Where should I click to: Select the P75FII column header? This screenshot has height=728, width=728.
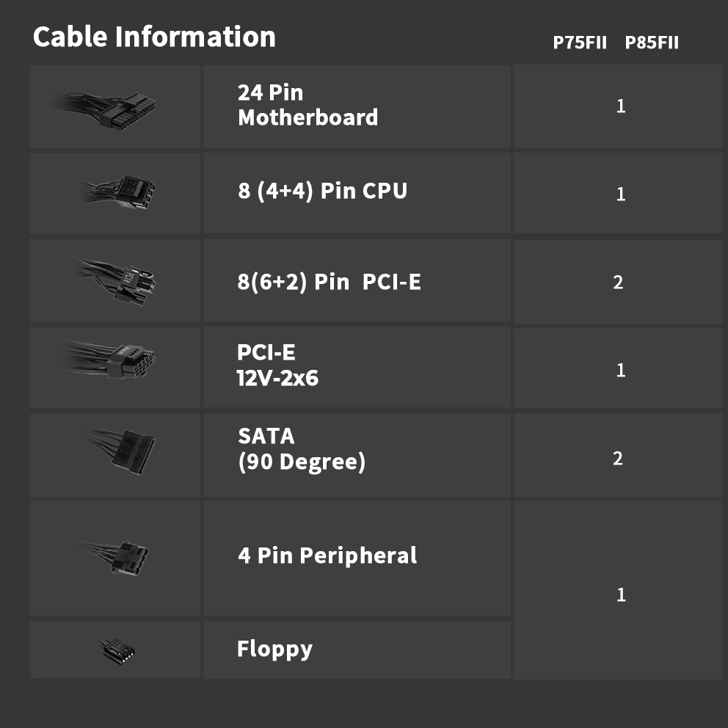(580, 43)
